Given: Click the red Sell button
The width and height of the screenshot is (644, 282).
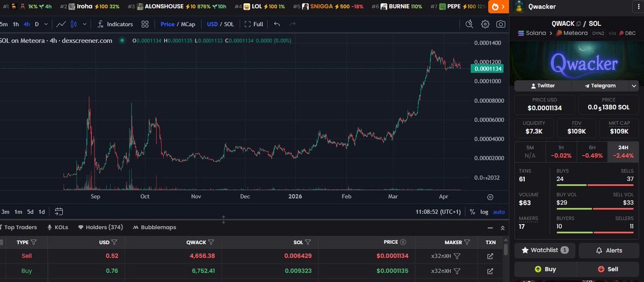Looking at the screenshot, I should [x=608, y=269].
